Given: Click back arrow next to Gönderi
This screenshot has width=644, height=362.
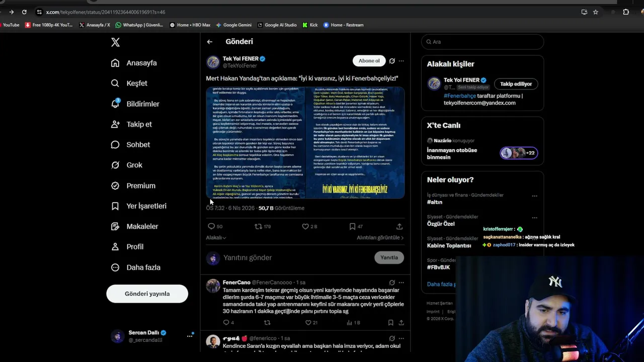Looking at the screenshot, I should pos(210,42).
